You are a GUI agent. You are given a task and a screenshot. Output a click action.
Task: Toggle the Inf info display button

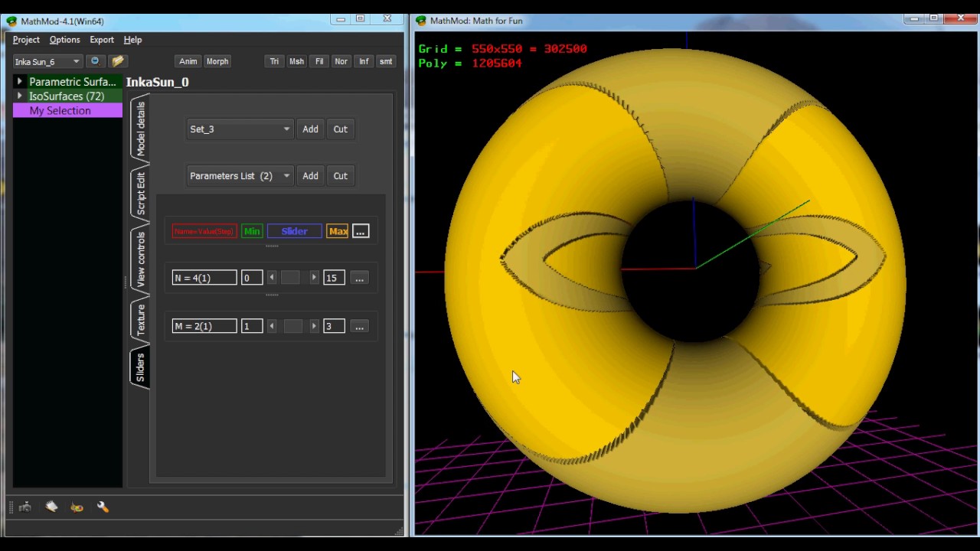pyautogui.click(x=364, y=61)
